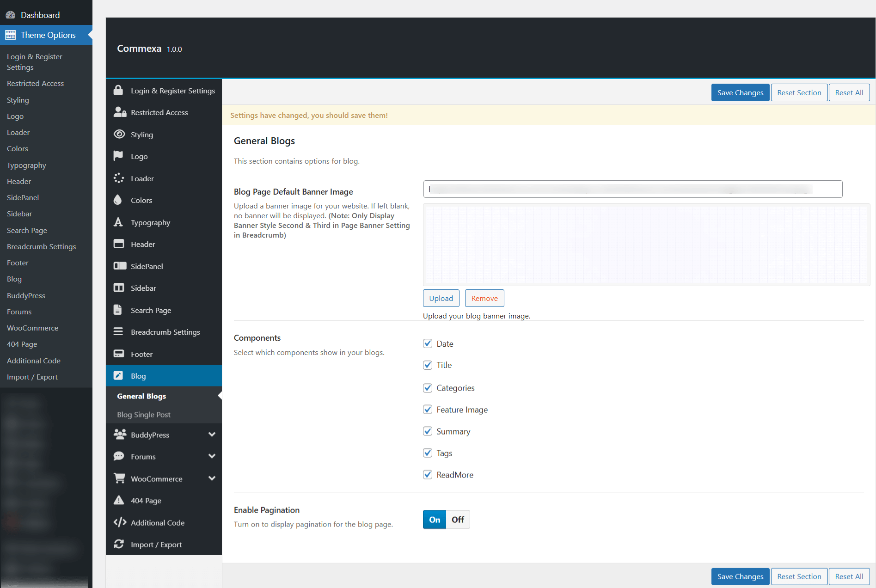The image size is (876, 588).
Task: Click the top Save Changes button
Action: tap(740, 92)
